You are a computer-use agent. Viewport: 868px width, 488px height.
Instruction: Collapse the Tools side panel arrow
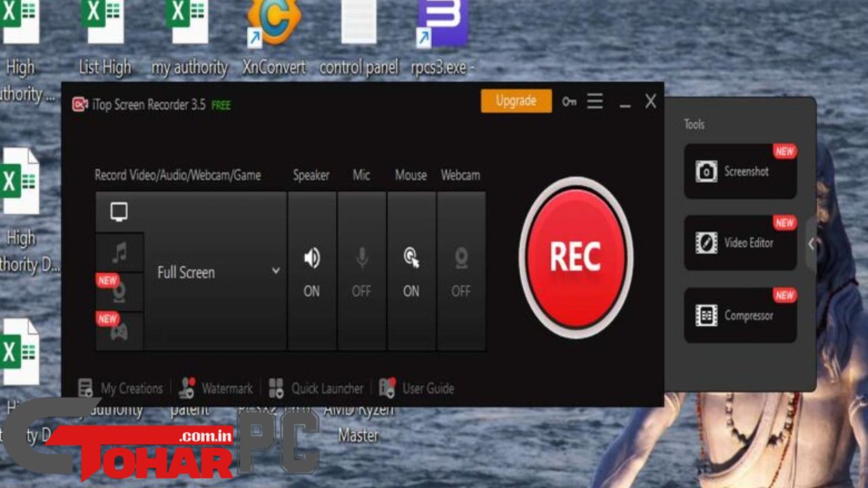click(x=811, y=245)
